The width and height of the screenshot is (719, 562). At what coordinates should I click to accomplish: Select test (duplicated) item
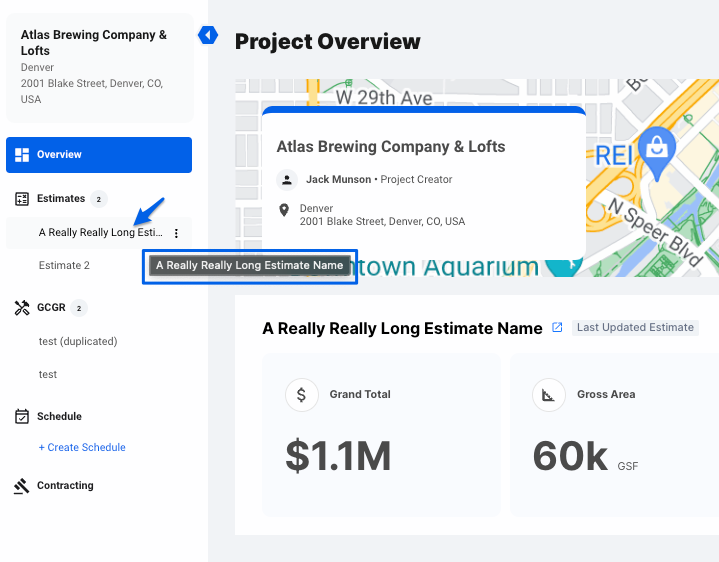(x=78, y=342)
